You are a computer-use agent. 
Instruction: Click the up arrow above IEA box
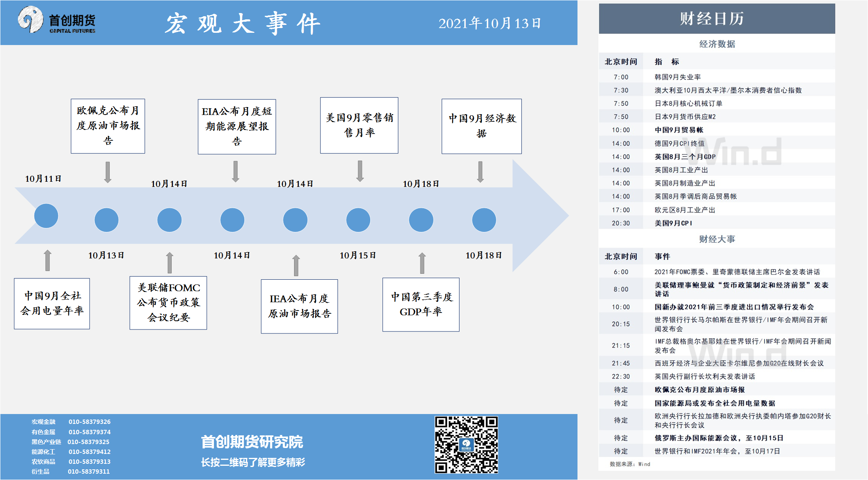296,265
